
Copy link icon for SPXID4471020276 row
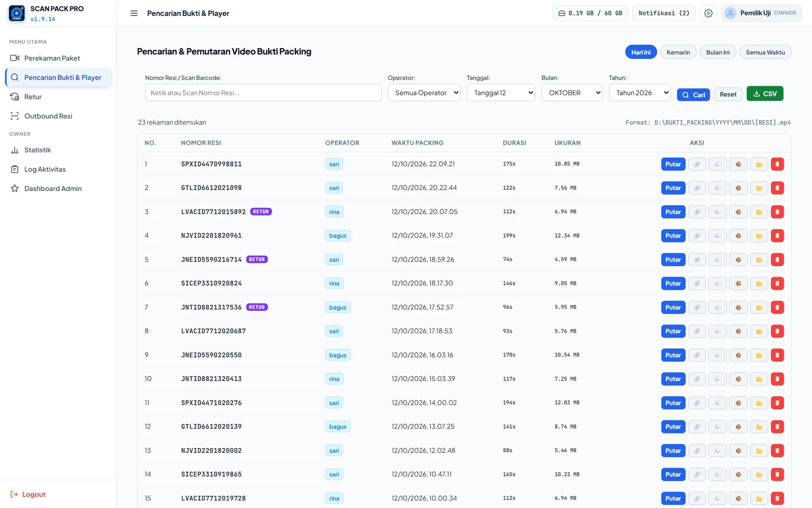point(697,403)
